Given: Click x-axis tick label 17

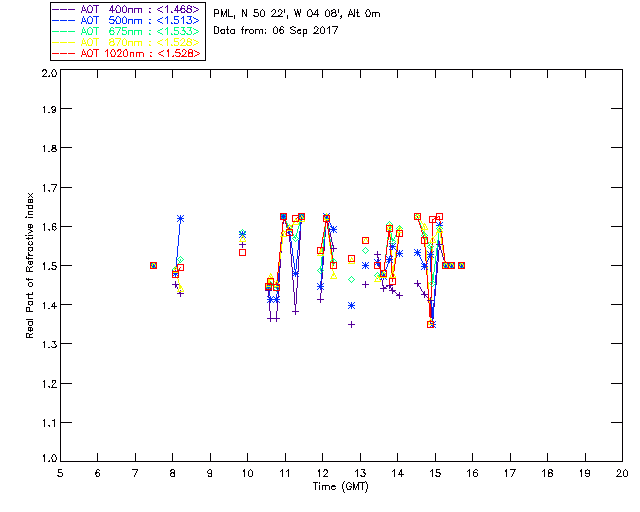Looking at the screenshot, I should tap(510, 473).
